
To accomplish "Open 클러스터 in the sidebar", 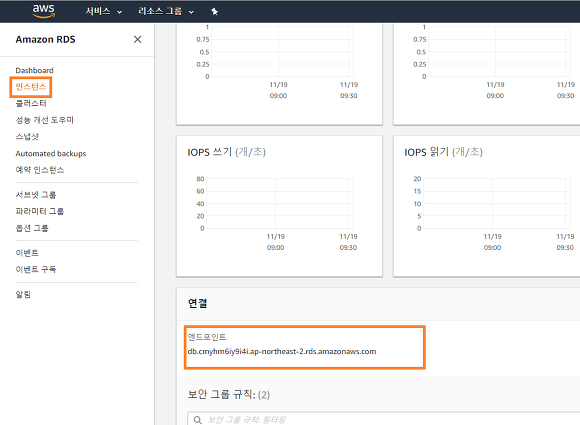I will [31, 104].
